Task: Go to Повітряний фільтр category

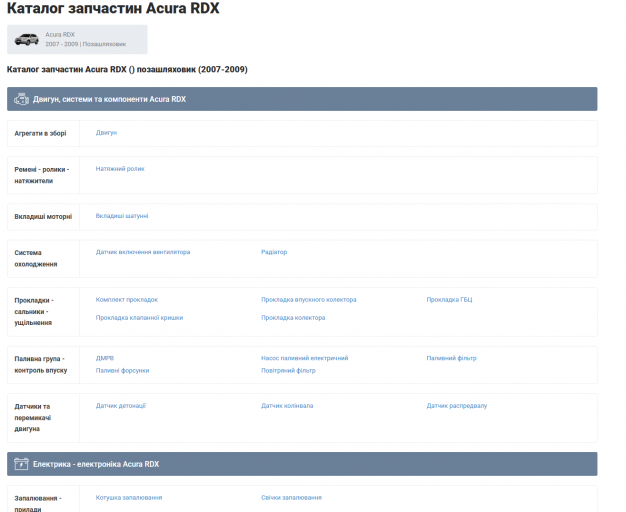Action: click(288, 371)
